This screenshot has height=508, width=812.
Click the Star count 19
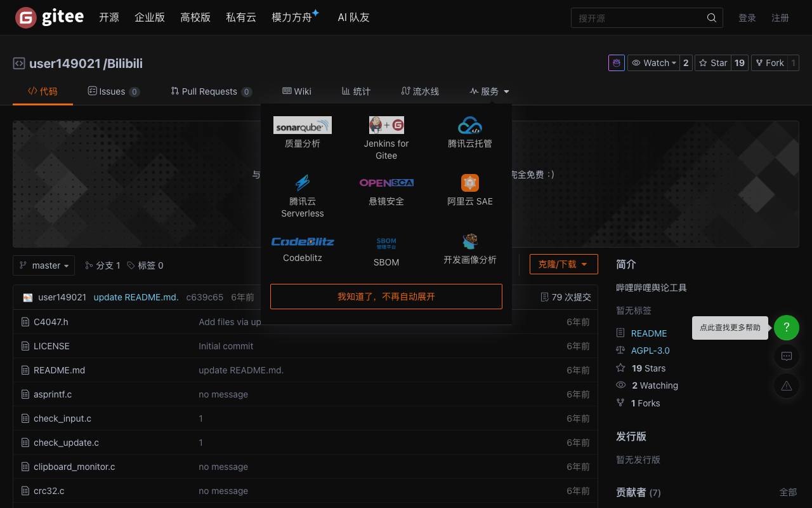740,63
